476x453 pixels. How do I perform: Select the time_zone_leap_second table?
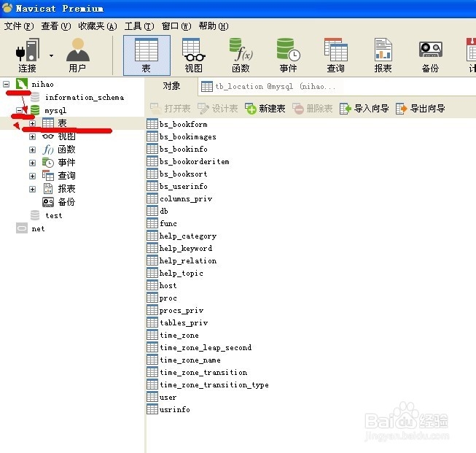[206, 347]
